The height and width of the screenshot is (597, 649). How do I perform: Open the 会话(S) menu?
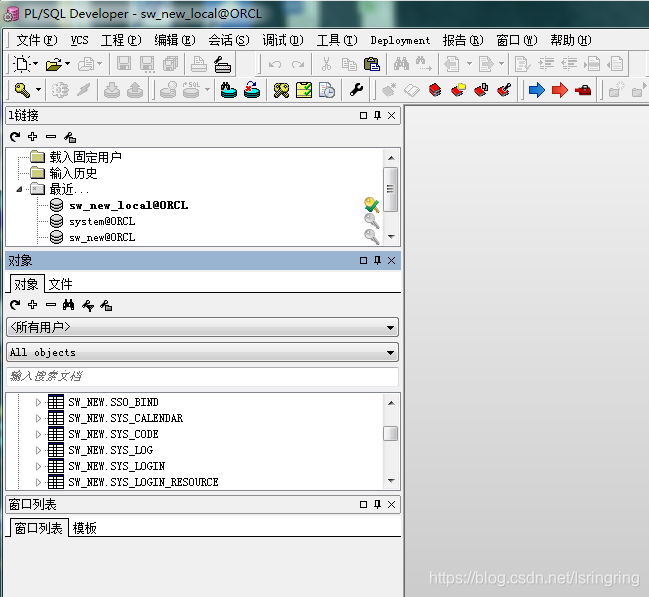point(228,40)
